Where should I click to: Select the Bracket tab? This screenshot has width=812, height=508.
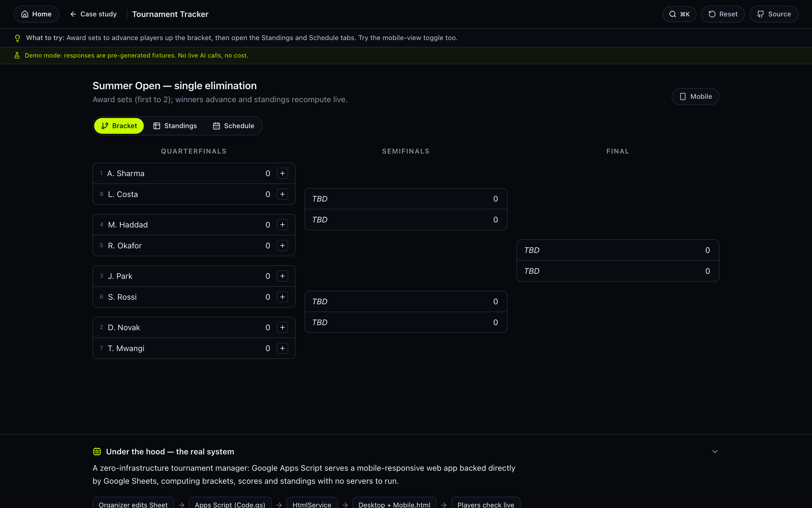pos(119,126)
